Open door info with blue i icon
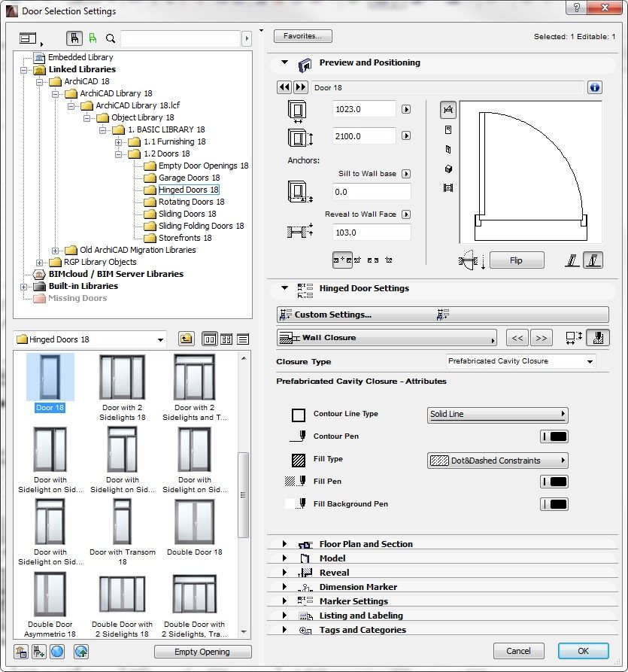This screenshot has width=628, height=672. (595, 87)
